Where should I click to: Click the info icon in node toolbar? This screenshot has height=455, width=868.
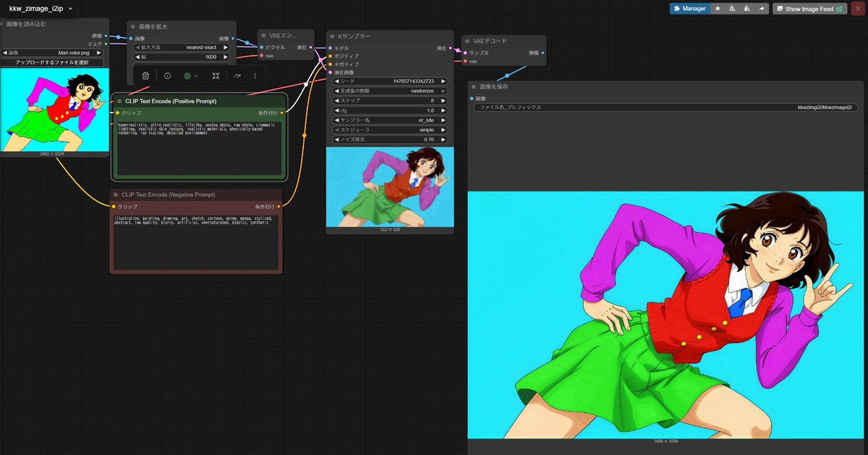167,75
